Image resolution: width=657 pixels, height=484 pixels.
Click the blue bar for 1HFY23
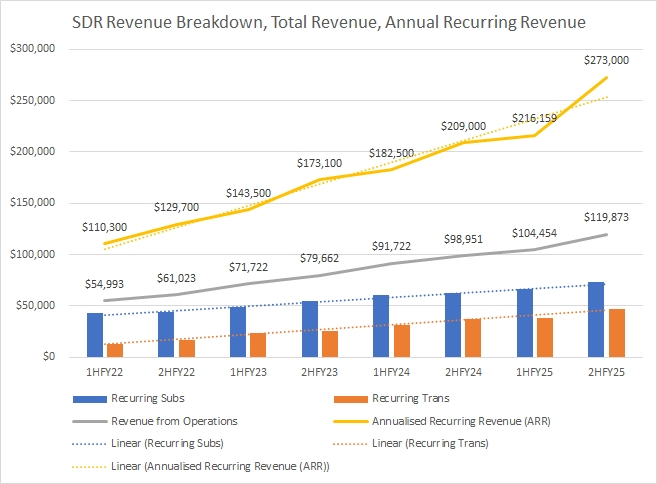[237, 331]
